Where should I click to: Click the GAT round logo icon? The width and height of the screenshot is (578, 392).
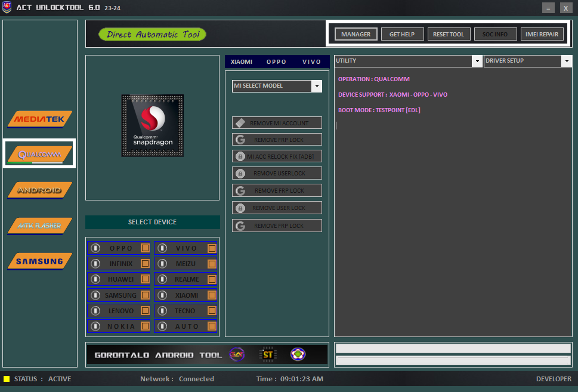click(237, 354)
